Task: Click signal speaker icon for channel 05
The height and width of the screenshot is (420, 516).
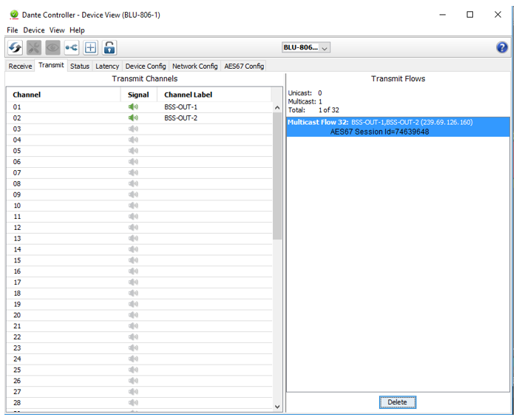Action: coord(133,150)
